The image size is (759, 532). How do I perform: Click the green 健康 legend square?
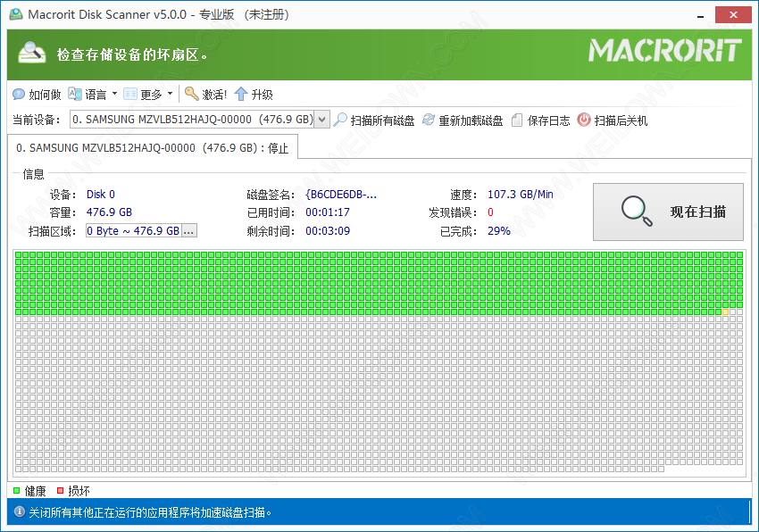(x=16, y=490)
